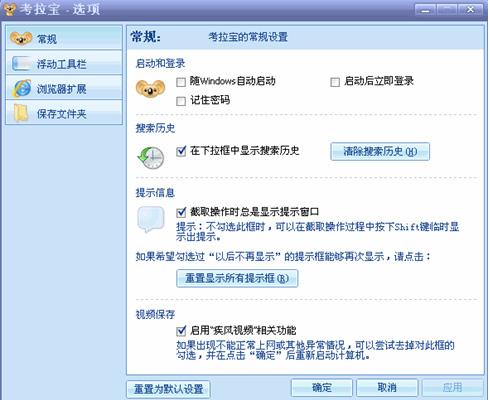Screen dimensions: 490x400
Task: Click the 搜索历史 section heading
Action: pos(155,128)
